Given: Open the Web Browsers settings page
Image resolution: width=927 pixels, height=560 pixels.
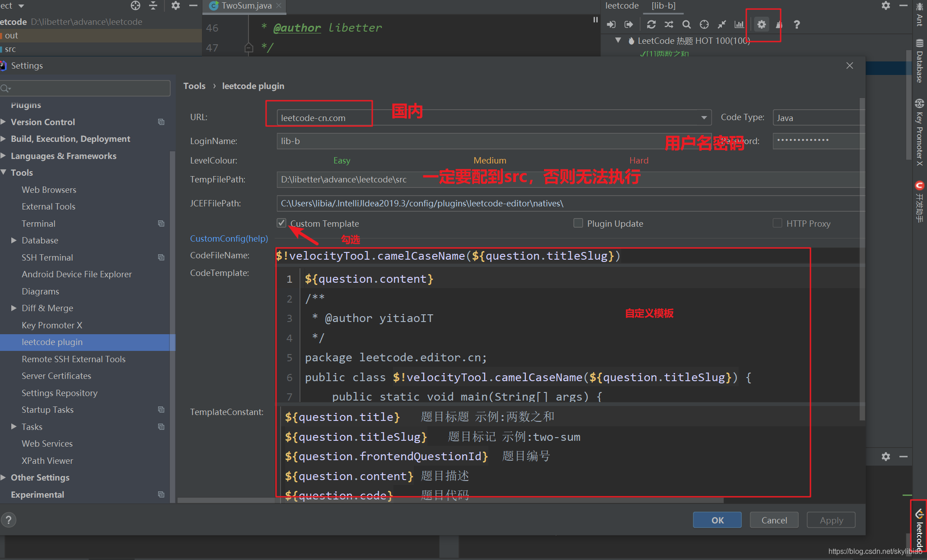Looking at the screenshot, I should (x=49, y=190).
